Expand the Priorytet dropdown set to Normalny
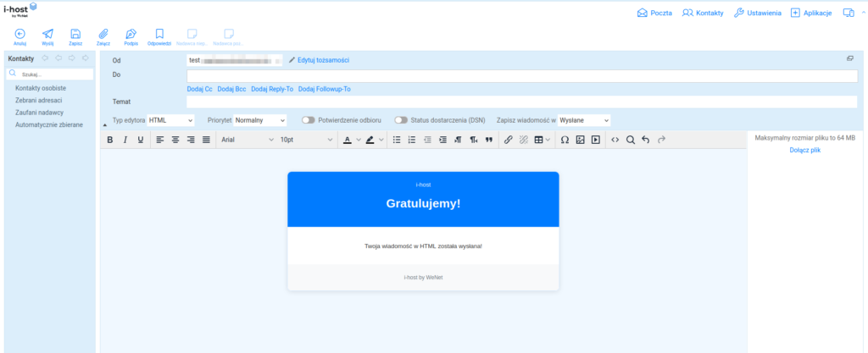This screenshot has width=868, height=353. point(260,120)
